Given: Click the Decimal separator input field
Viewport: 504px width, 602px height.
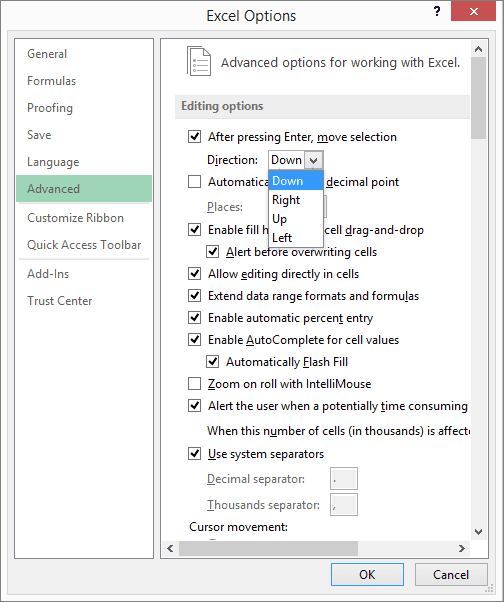Looking at the screenshot, I should (x=344, y=478).
